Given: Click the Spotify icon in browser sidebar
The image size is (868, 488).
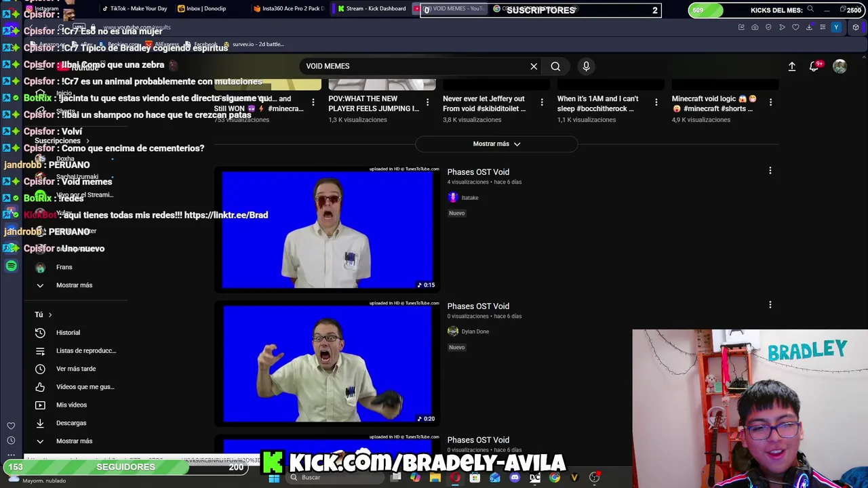Looking at the screenshot, I should [x=11, y=266].
